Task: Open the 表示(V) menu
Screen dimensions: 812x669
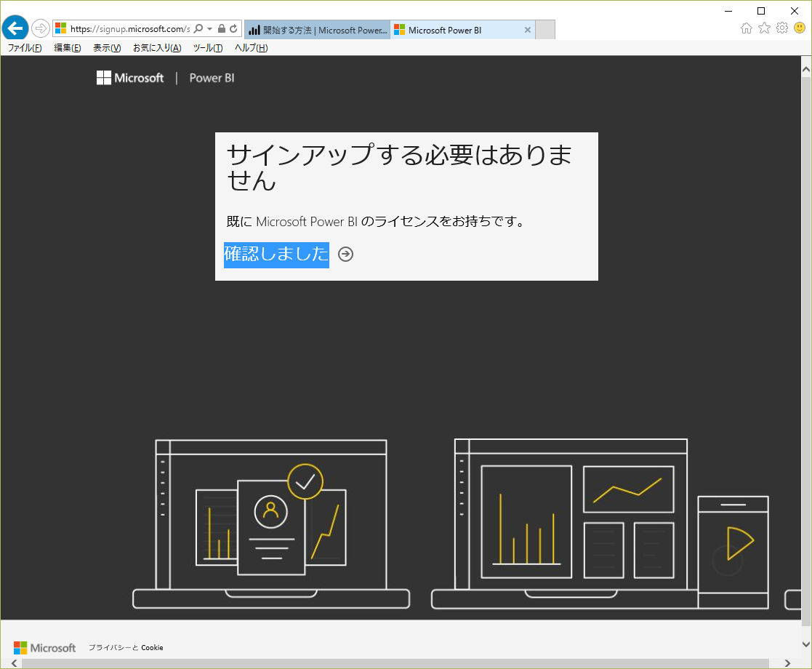Action: click(x=107, y=48)
